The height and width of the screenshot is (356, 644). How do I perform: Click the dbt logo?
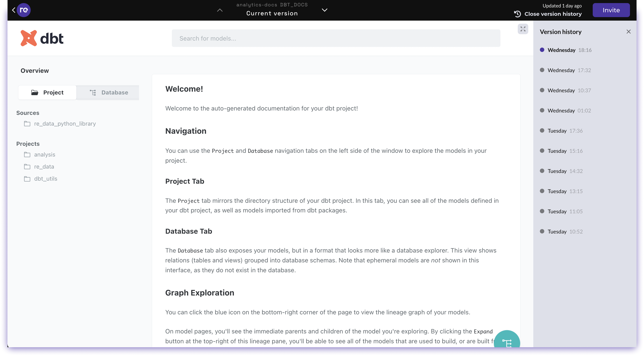pyautogui.click(x=42, y=38)
